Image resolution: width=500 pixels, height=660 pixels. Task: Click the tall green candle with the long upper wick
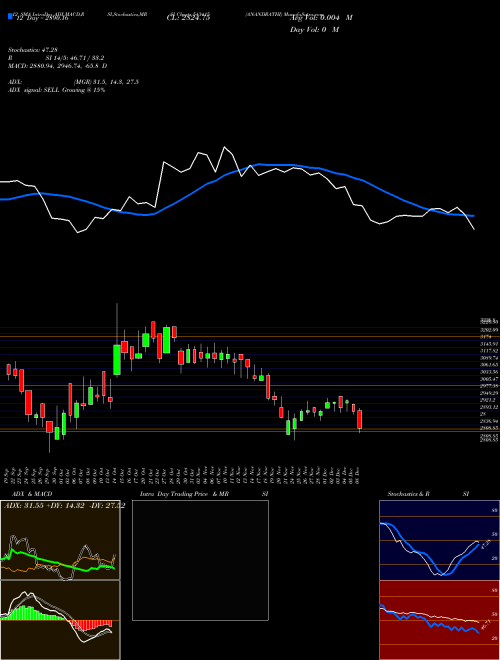117,359
